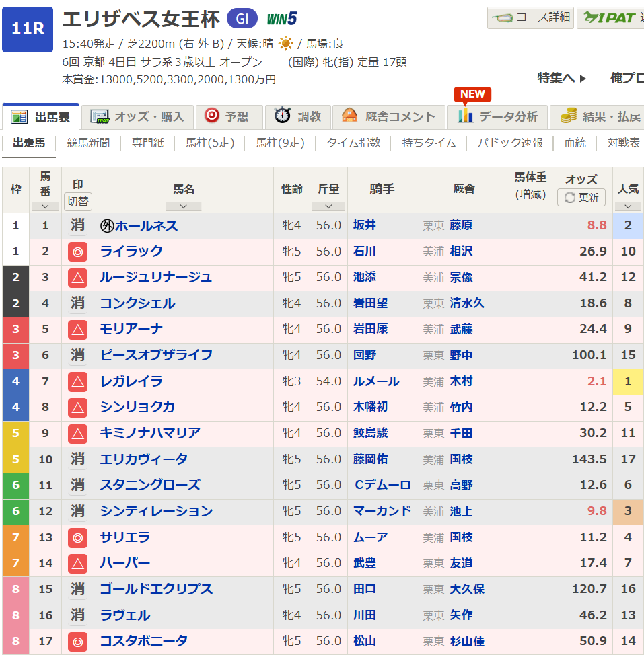Click the double-circle mark icon for ライラック
The height and width of the screenshot is (655, 644).
(x=78, y=252)
